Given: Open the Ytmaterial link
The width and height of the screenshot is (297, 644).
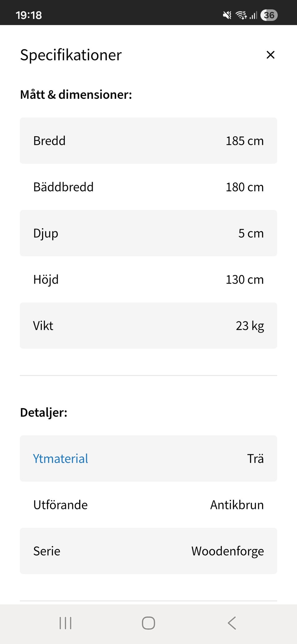Looking at the screenshot, I should click(x=61, y=459).
